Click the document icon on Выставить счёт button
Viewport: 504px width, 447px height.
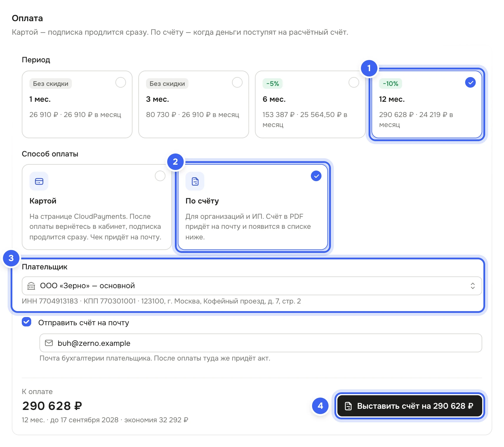coord(348,406)
